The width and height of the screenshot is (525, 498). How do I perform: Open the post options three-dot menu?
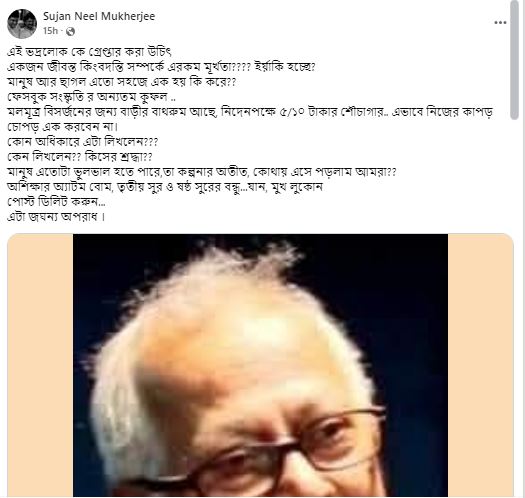point(500,22)
